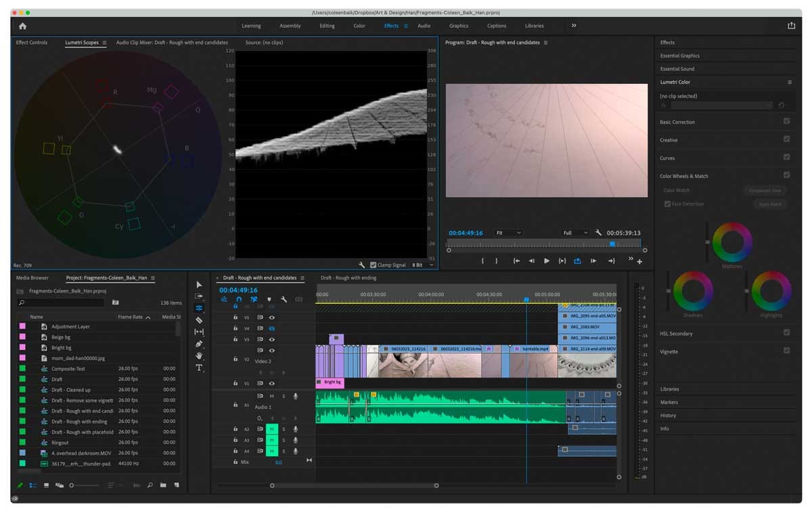Image resolution: width=812 pixels, height=515 pixels.
Task: Open Lumetri Scopes settings wrench
Action: pyautogui.click(x=362, y=265)
